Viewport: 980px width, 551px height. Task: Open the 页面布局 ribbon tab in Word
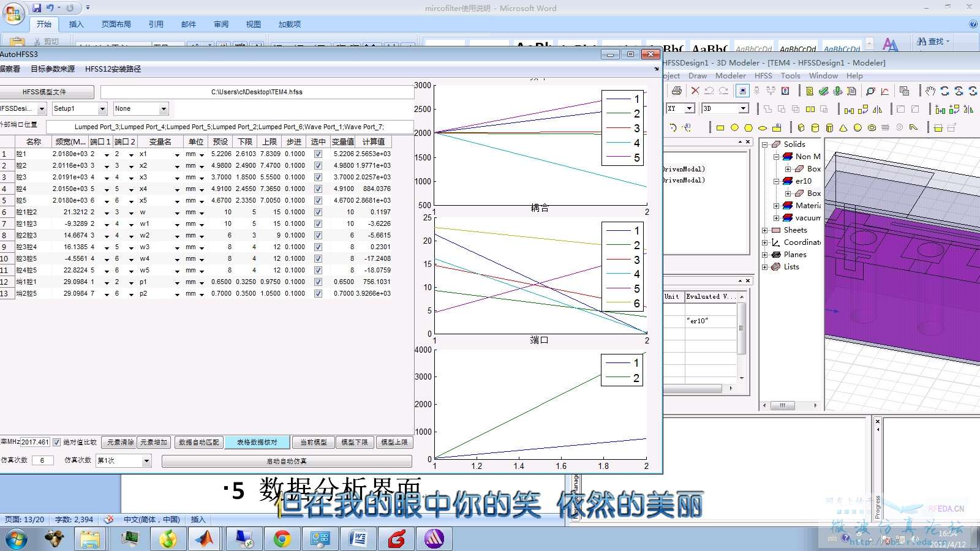click(x=116, y=24)
